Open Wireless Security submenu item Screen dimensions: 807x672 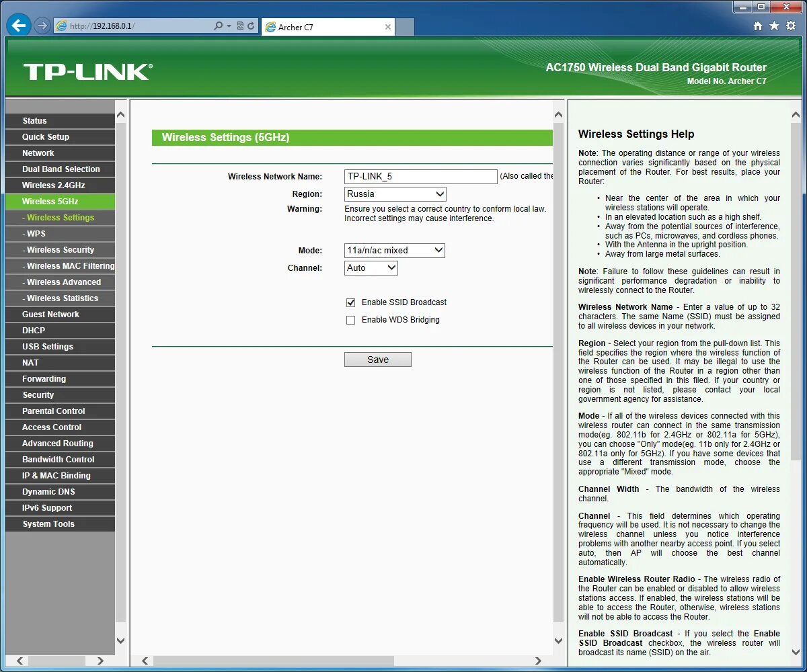coord(60,250)
